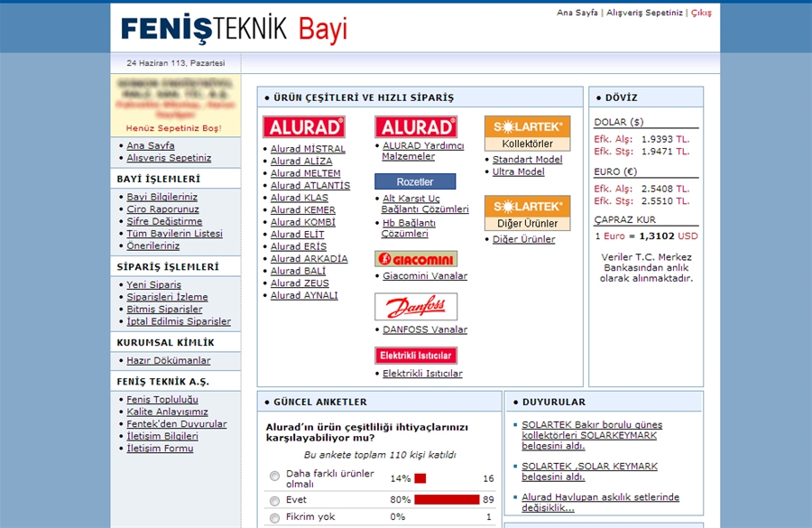
Task: Click the Solartek Diğer Ürünler logo
Action: pyautogui.click(x=527, y=213)
